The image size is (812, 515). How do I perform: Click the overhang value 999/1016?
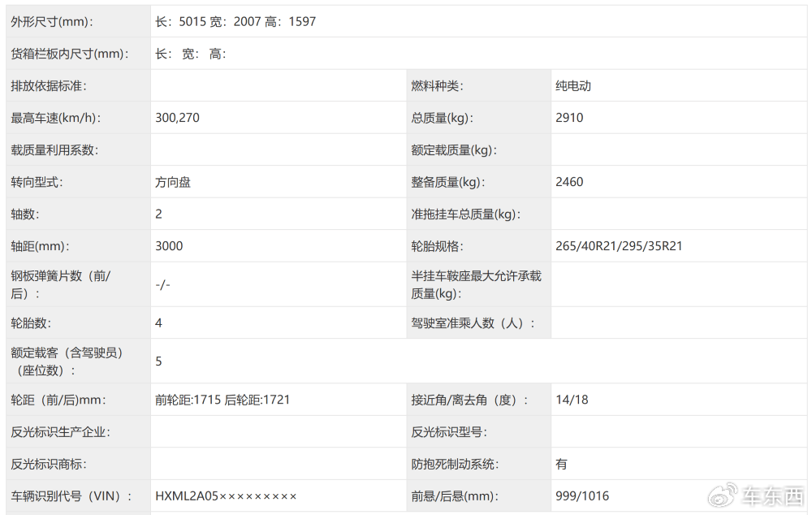[582, 496]
